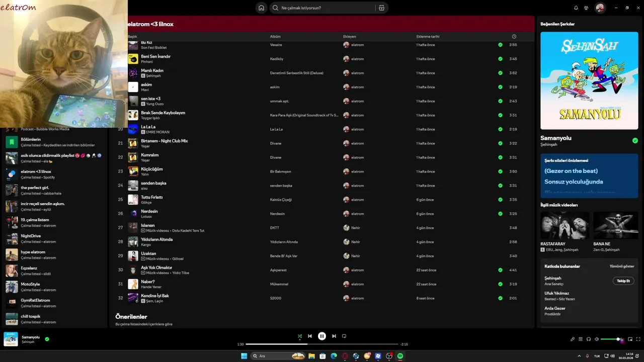Mute via the volume speaker icon
The height and width of the screenshot is (362, 644).
coord(597,339)
